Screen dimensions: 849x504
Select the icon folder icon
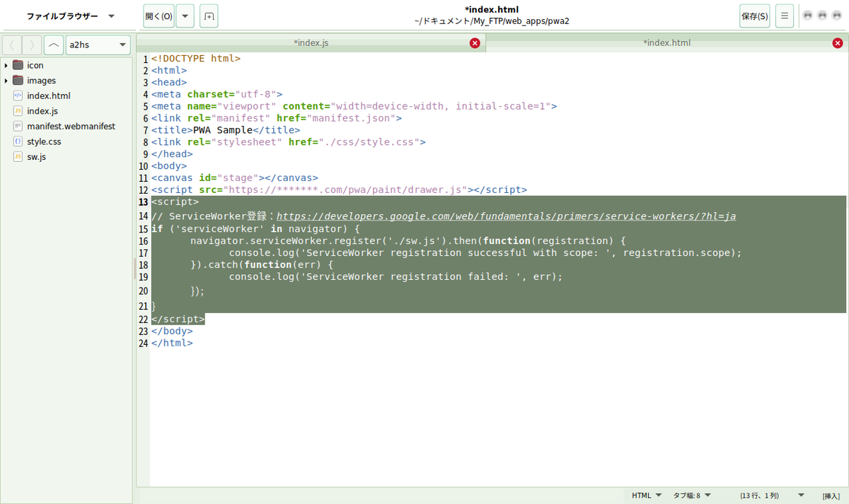point(18,65)
